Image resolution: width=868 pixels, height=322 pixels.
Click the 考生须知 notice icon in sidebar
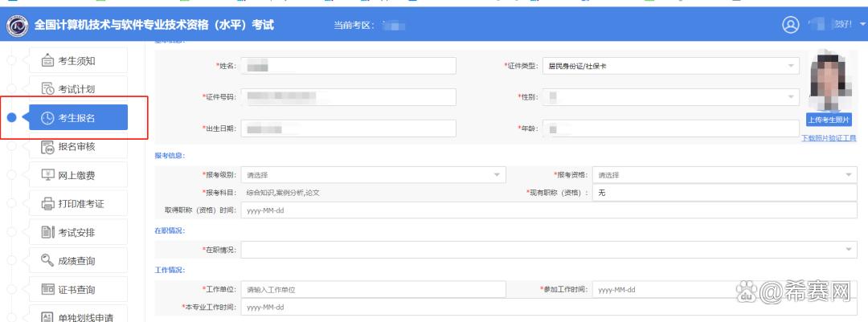[47, 61]
